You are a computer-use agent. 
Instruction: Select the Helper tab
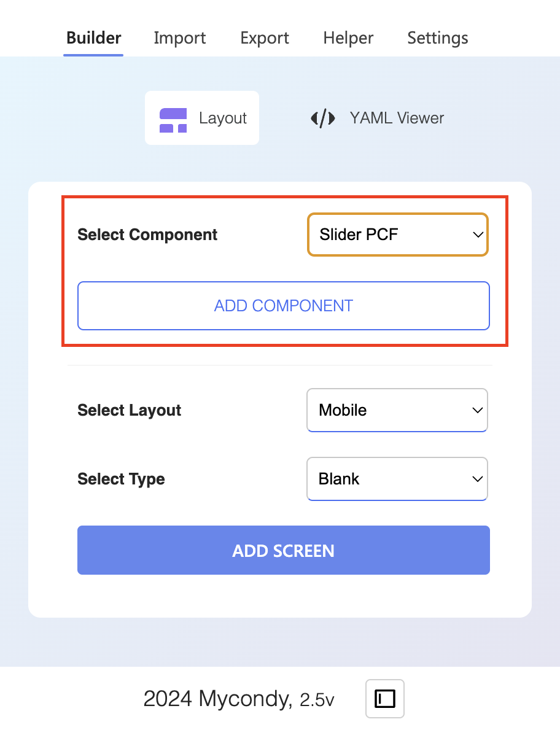click(x=348, y=38)
